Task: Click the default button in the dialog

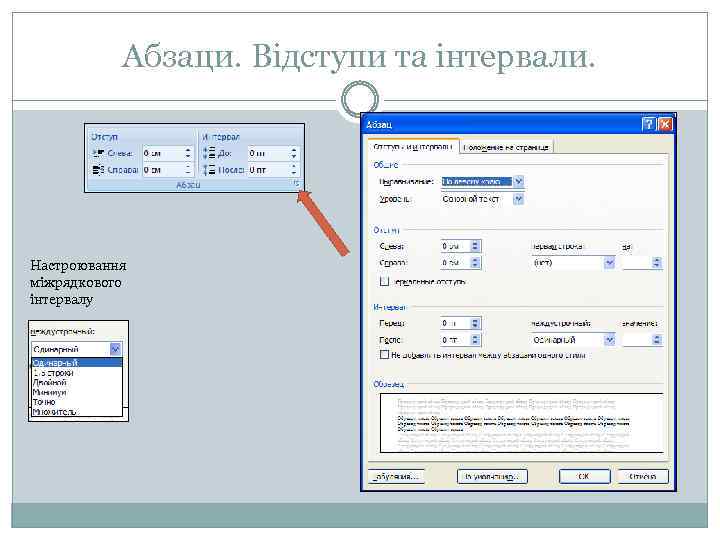Action: pos(492,477)
